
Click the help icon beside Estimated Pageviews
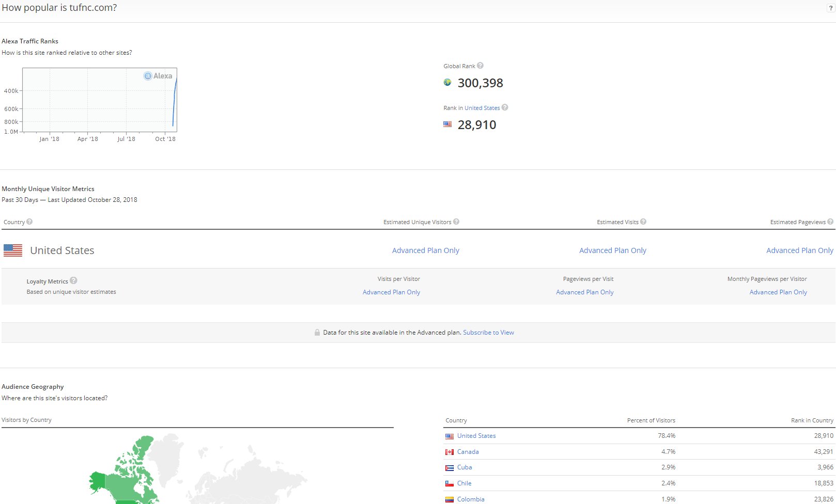[x=830, y=222]
